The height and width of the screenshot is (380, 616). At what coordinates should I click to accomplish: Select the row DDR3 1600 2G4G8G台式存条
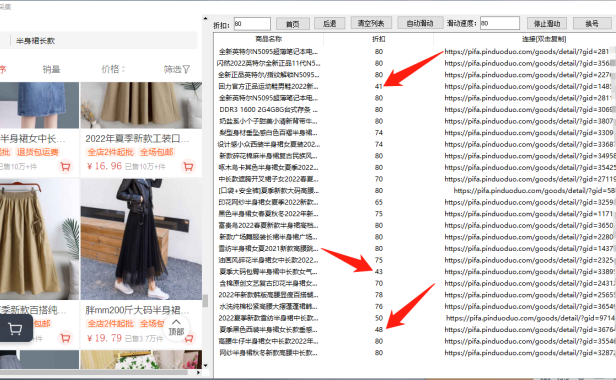pos(268,109)
